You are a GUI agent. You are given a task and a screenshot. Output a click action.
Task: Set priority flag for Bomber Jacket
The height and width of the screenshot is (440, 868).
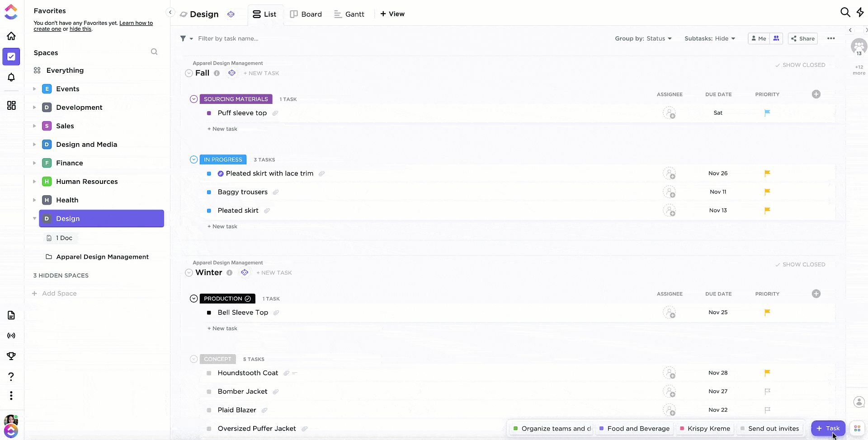point(767,391)
